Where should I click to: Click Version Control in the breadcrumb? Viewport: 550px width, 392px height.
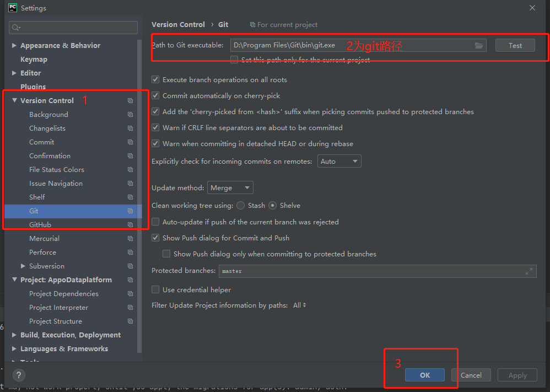(x=178, y=25)
